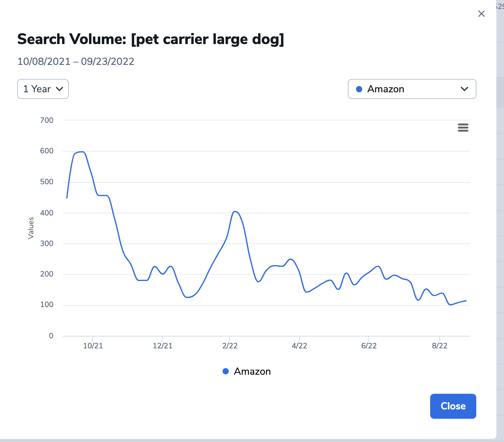Image resolution: width=504 pixels, height=442 pixels.
Task: Click the blue Close button
Action: click(453, 406)
